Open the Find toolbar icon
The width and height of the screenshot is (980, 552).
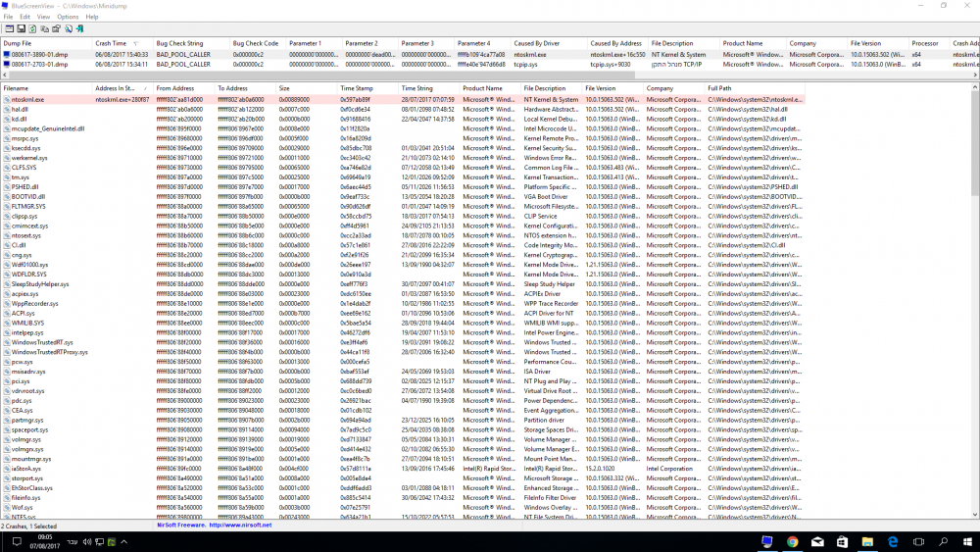[x=69, y=28]
